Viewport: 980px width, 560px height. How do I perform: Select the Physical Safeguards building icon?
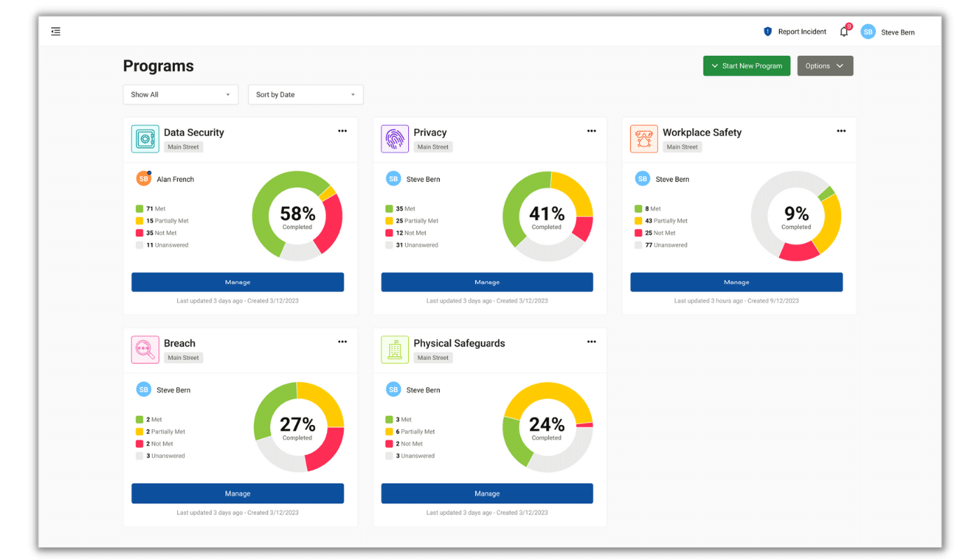coord(394,349)
